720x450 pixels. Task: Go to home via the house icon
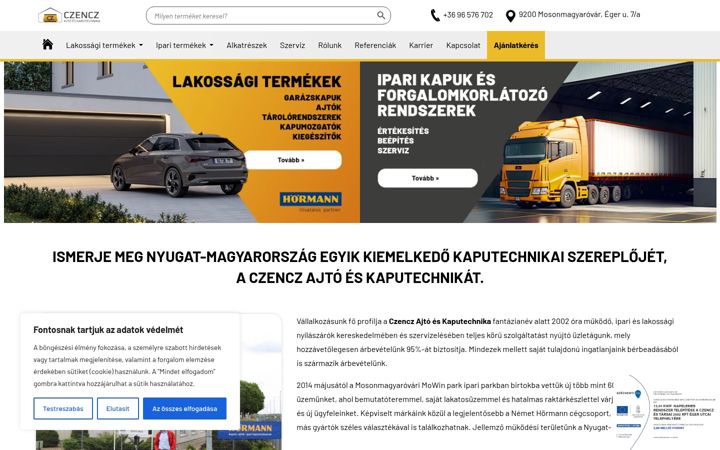(47, 45)
